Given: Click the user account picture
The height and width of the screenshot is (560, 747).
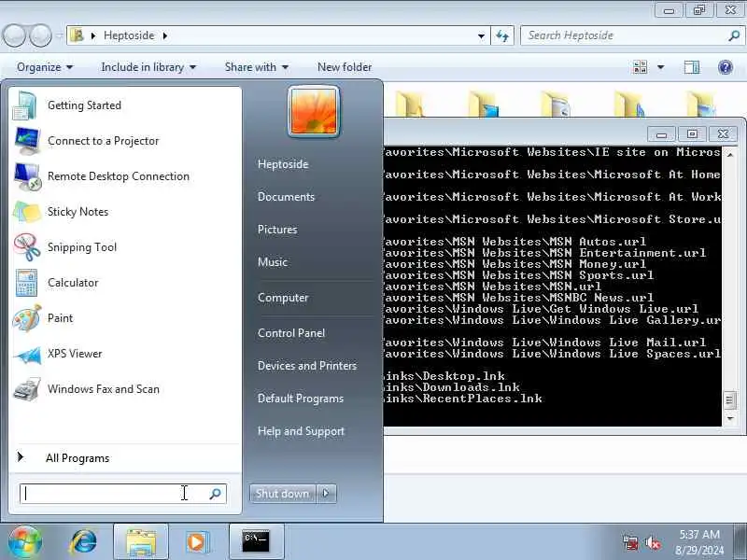Looking at the screenshot, I should 314,112.
